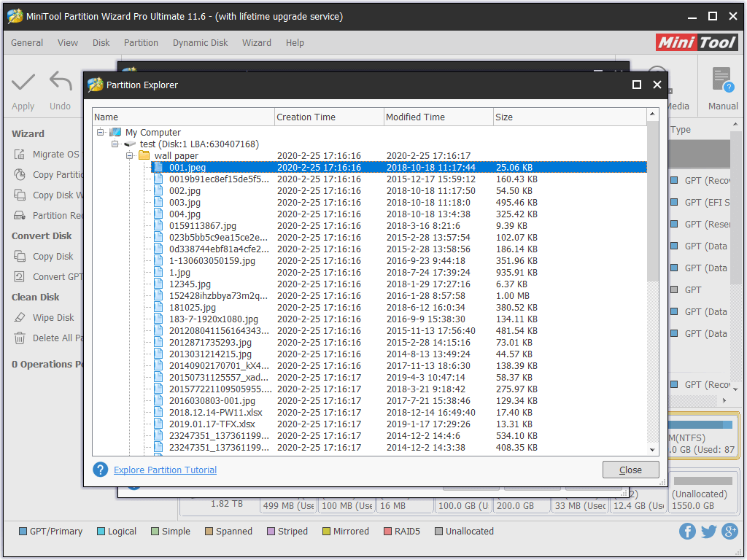
Task: Click the wall paper folder icon
Action: pos(144,155)
